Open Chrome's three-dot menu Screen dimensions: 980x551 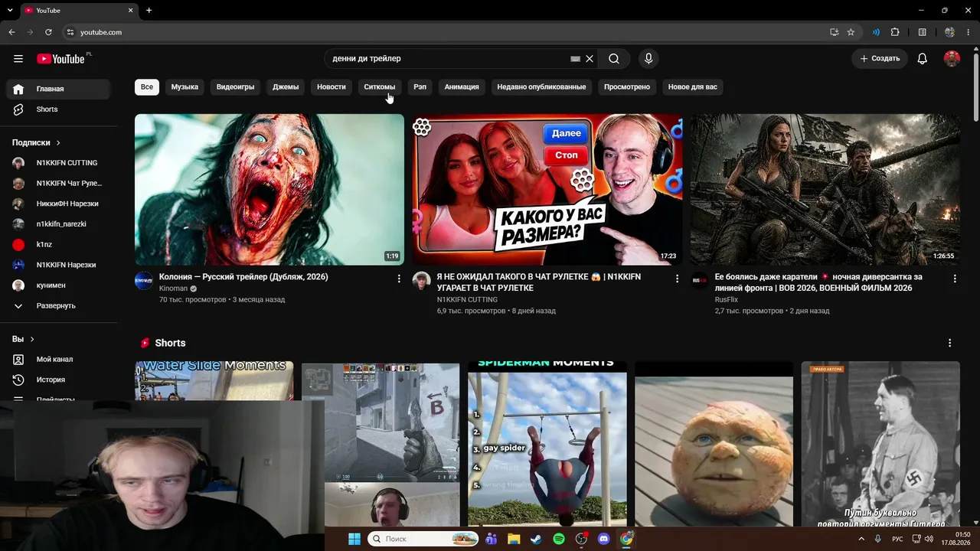pos(969,32)
